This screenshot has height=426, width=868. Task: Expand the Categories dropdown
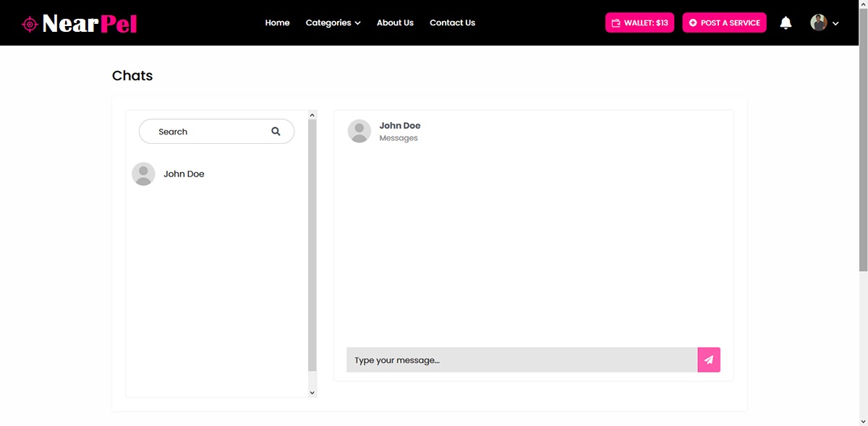333,23
